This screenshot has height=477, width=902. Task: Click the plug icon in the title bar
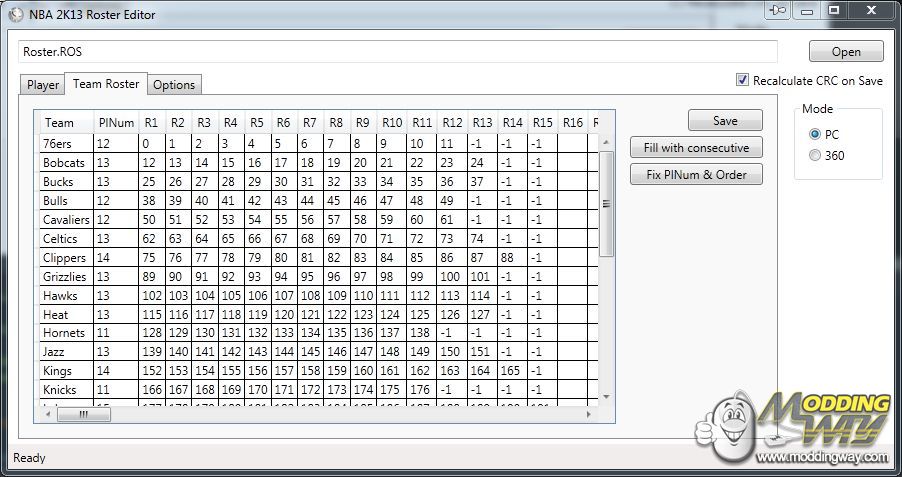pos(777,10)
